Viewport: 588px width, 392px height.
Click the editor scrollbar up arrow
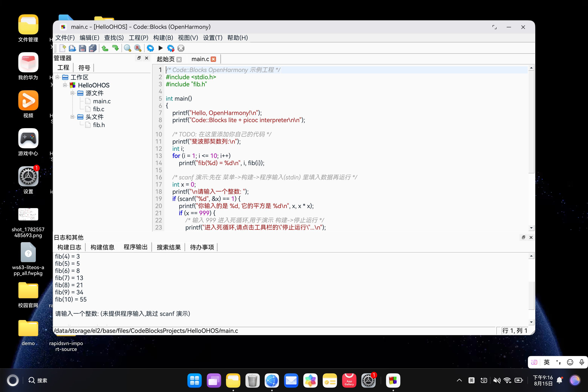pyautogui.click(x=531, y=68)
